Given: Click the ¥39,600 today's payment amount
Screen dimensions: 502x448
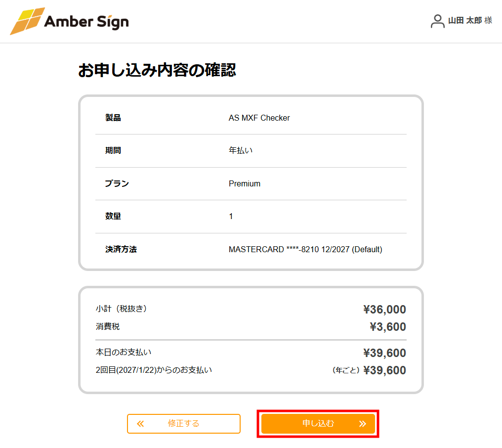Looking at the screenshot, I should pyautogui.click(x=385, y=353).
